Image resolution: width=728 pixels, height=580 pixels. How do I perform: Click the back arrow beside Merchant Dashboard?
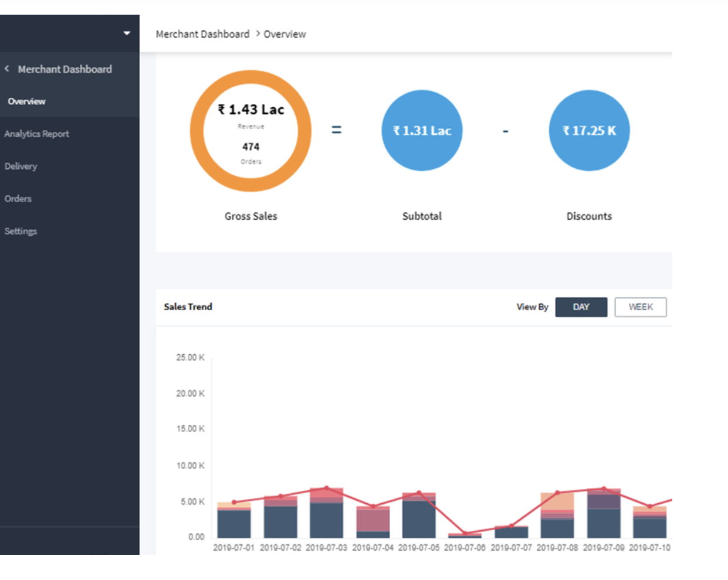point(7,69)
